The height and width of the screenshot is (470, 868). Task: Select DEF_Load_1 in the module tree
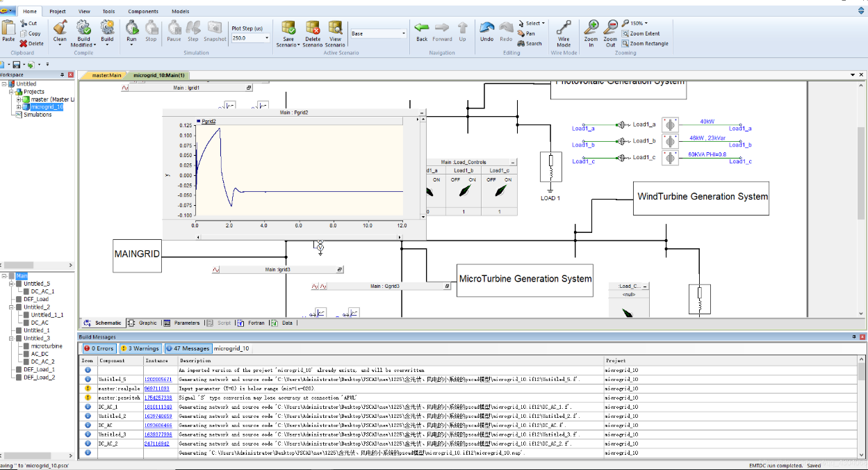click(x=39, y=369)
